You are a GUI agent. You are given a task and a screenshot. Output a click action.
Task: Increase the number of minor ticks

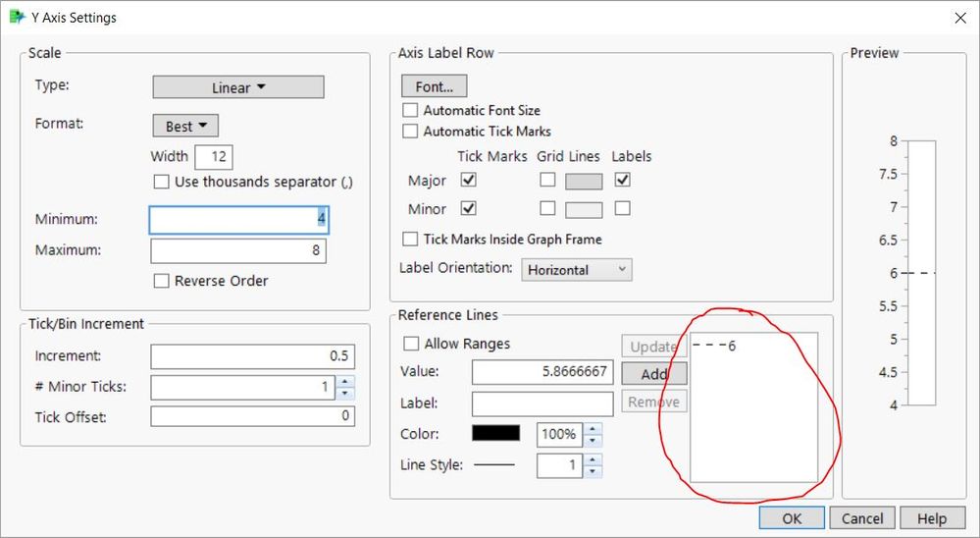pyautogui.click(x=345, y=381)
